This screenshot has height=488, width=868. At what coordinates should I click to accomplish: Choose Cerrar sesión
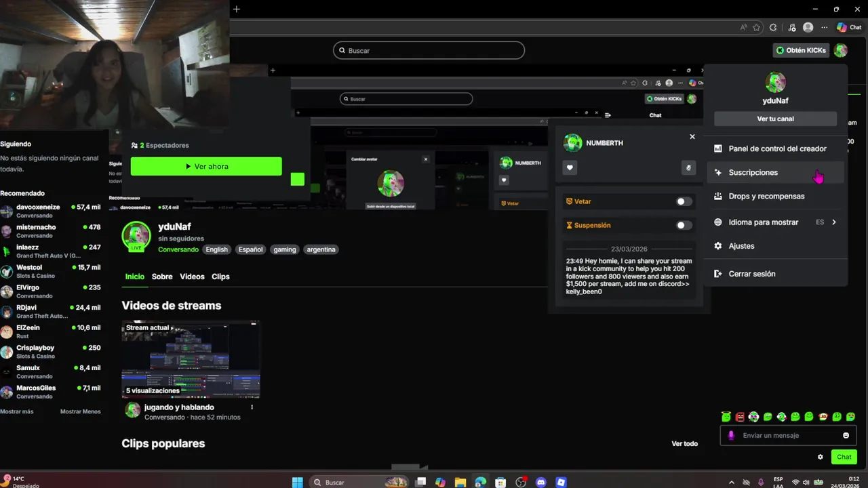pyautogui.click(x=775, y=274)
